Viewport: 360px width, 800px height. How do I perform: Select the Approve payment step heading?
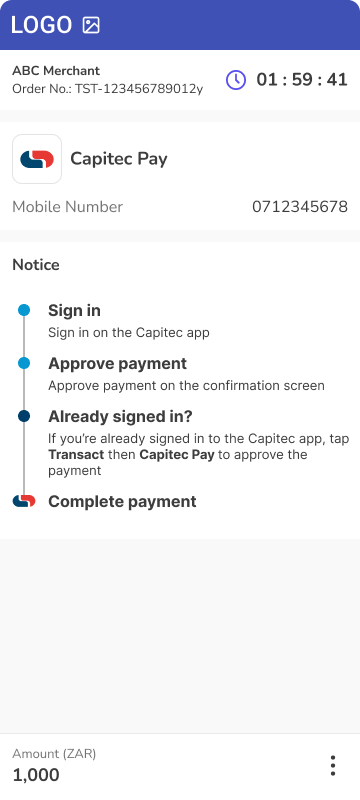tap(118, 364)
